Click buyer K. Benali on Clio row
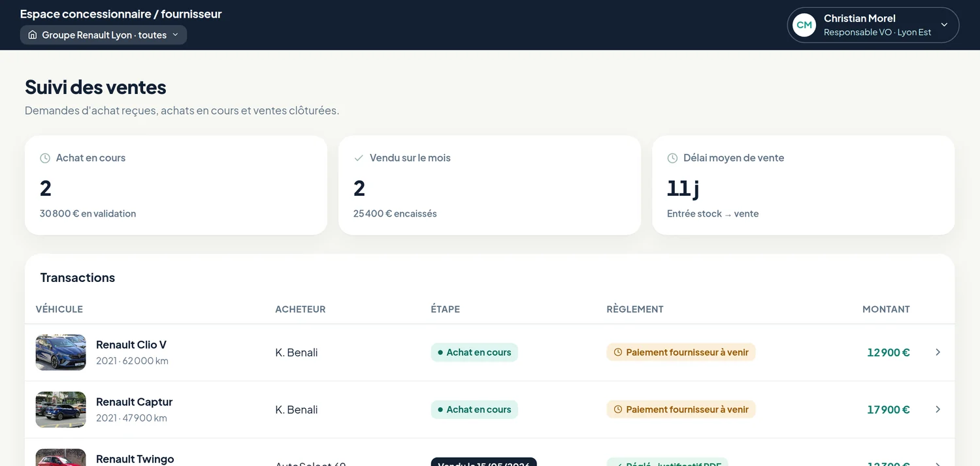The height and width of the screenshot is (466, 980). [x=297, y=352]
